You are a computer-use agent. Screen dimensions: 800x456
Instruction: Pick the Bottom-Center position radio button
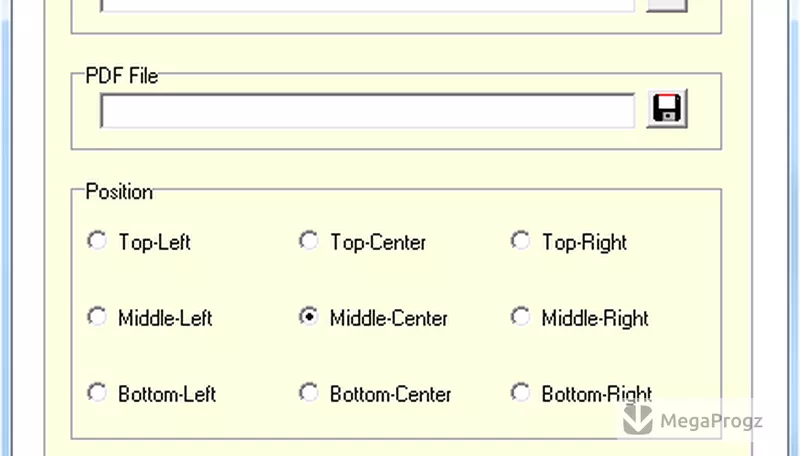[x=309, y=392]
